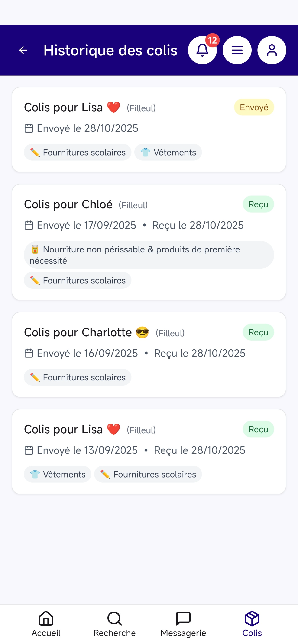The image size is (298, 644).
Task: Go back using the header arrow
Action: 23,50
